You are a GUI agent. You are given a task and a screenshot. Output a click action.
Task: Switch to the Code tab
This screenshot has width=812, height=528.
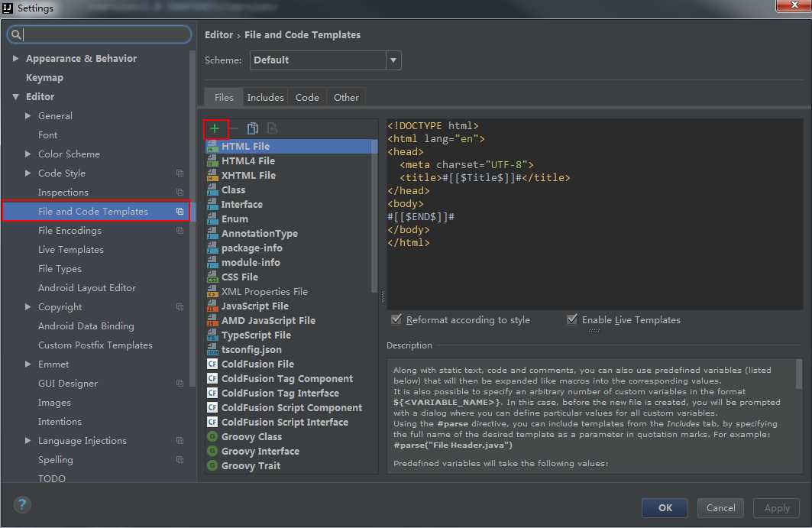coord(307,97)
